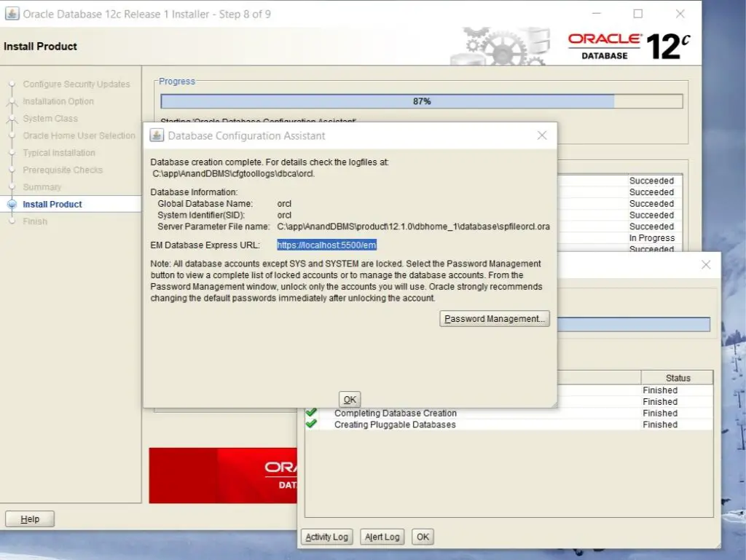Viewport: 746px width, 560px height.
Task: Click the Help button
Action: [x=29, y=518]
